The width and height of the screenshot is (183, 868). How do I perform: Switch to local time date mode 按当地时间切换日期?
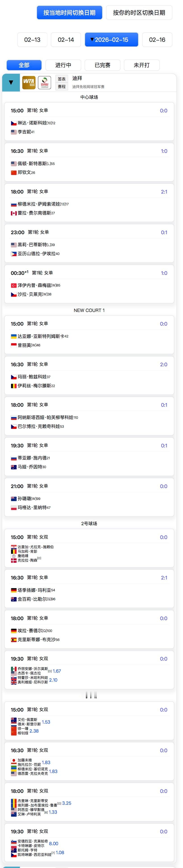click(69, 13)
